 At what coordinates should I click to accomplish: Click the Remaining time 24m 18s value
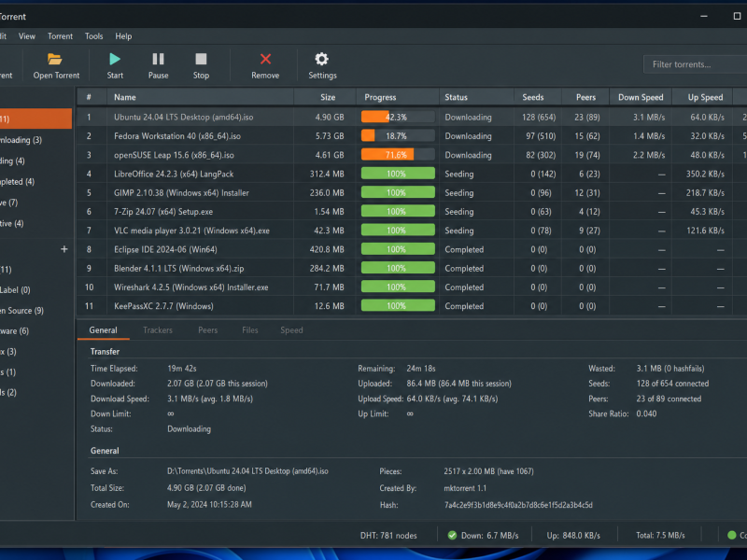pos(421,369)
